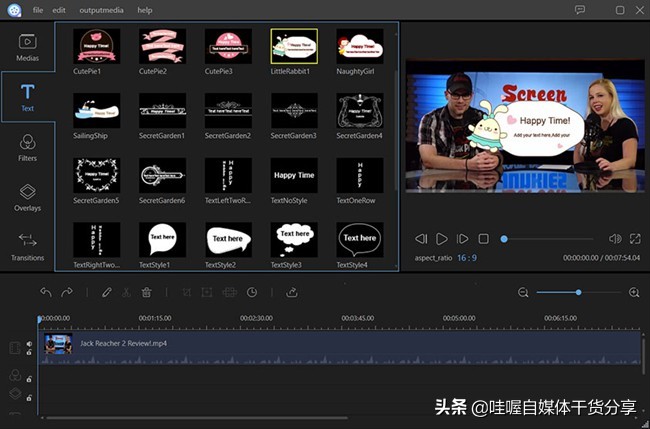Toggle mute on the video track

tap(29, 344)
